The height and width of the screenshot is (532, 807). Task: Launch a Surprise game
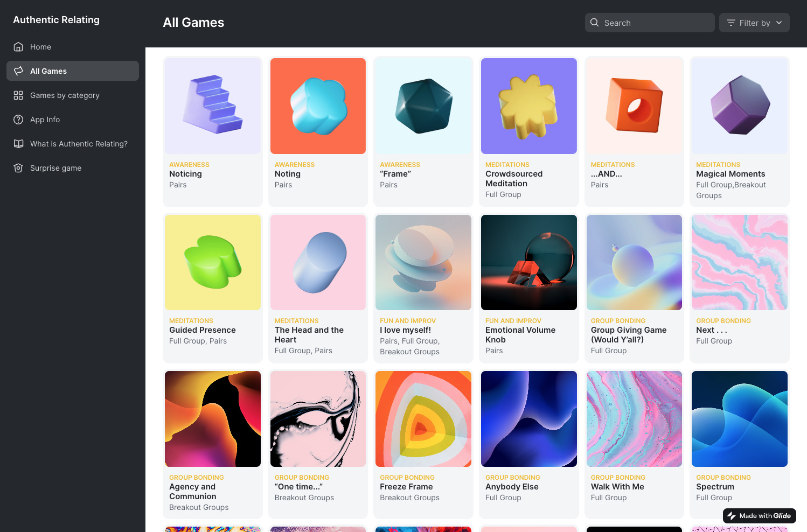(73, 168)
